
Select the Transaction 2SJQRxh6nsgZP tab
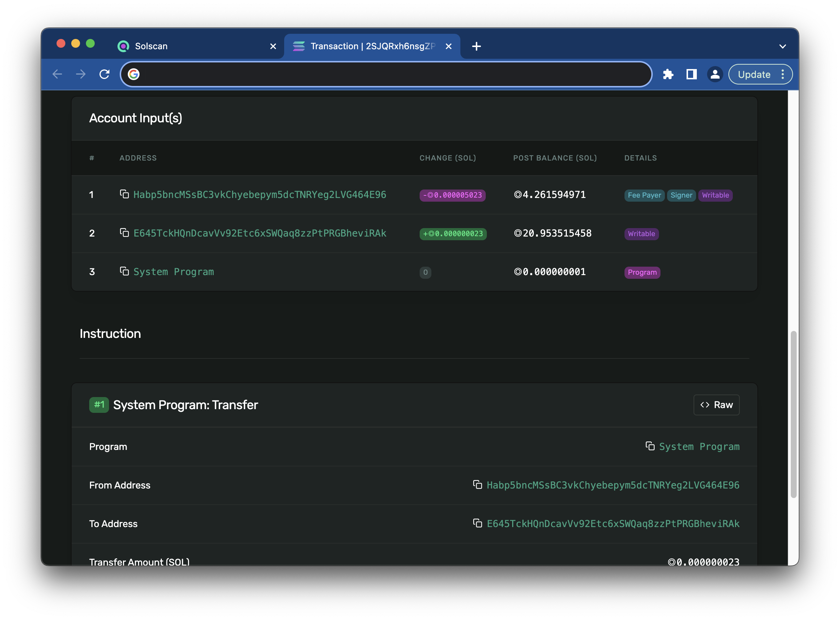[372, 46]
